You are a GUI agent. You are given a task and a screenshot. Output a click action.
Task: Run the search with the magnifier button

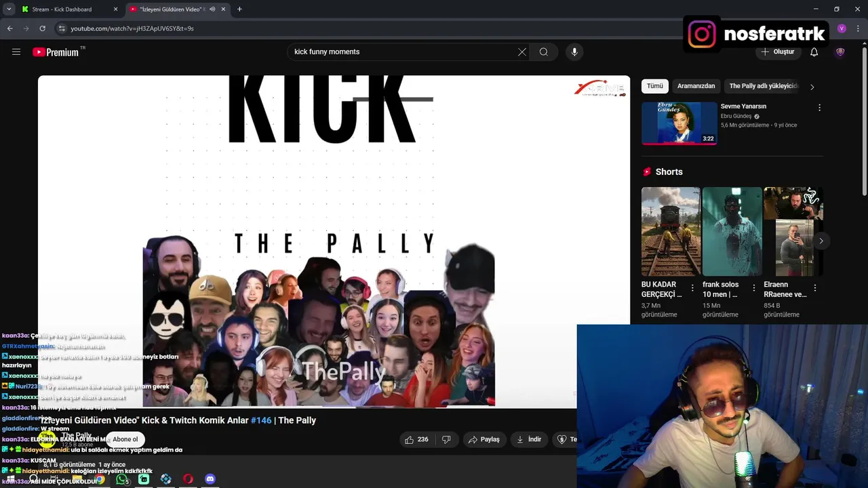pos(544,52)
